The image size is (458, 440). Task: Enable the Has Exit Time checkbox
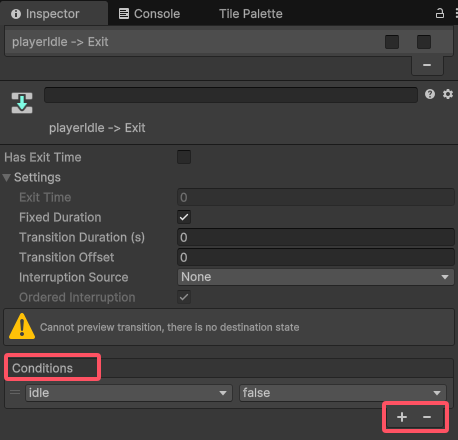[184, 157]
